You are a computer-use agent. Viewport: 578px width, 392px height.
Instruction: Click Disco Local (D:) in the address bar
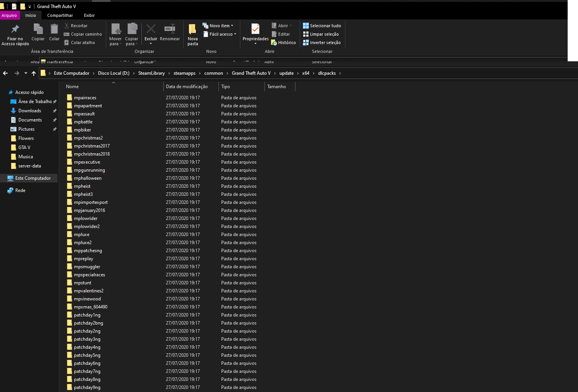click(114, 73)
